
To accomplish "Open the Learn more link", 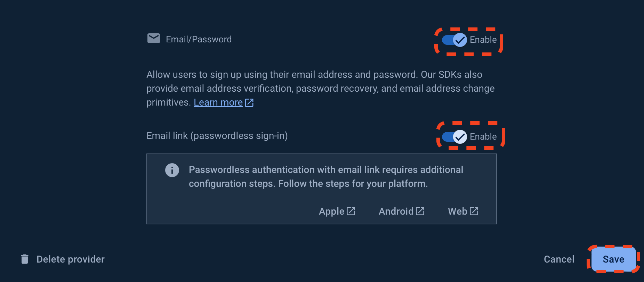I will [218, 102].
